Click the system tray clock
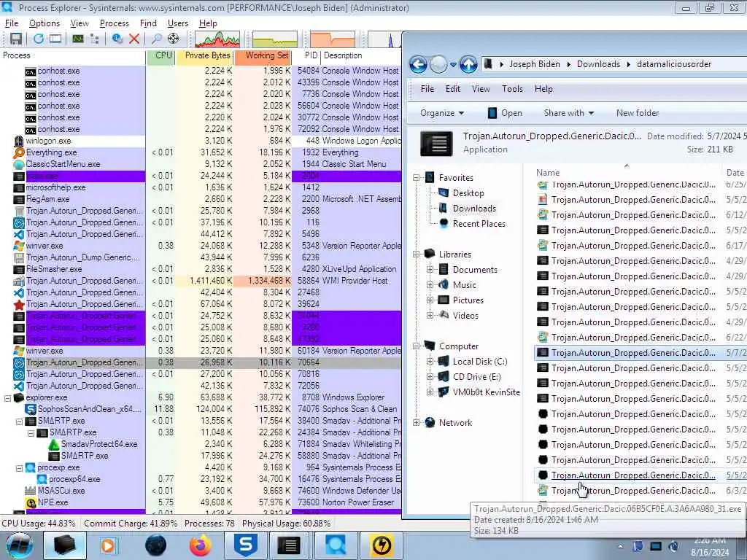 coord(710,546)
